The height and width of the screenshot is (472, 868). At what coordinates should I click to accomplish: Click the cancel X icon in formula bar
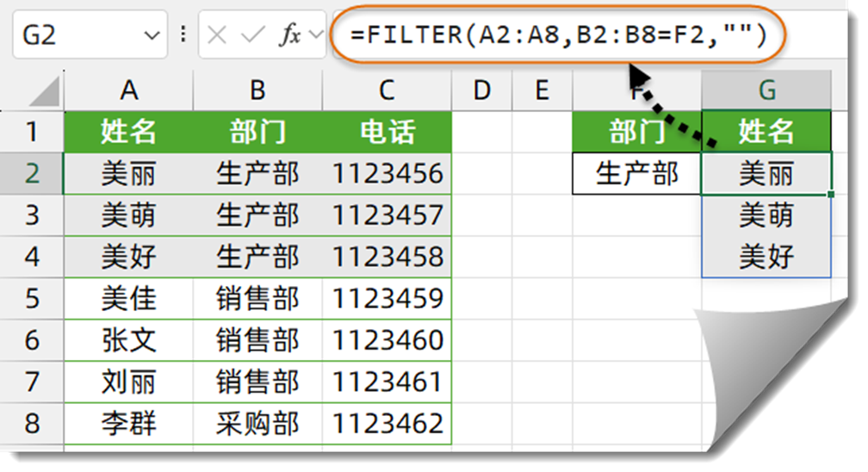click(x=217, y=35)
